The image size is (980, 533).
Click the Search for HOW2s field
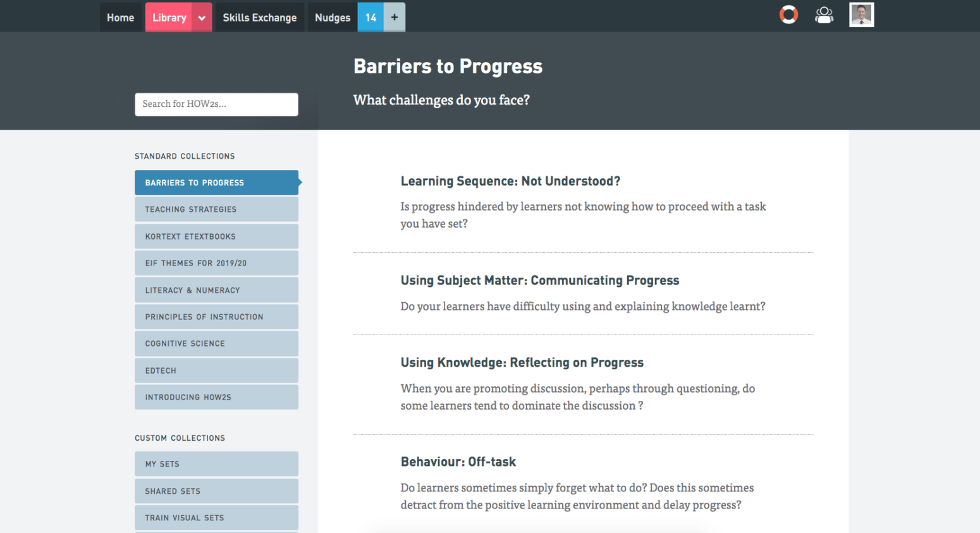(216, 104)
